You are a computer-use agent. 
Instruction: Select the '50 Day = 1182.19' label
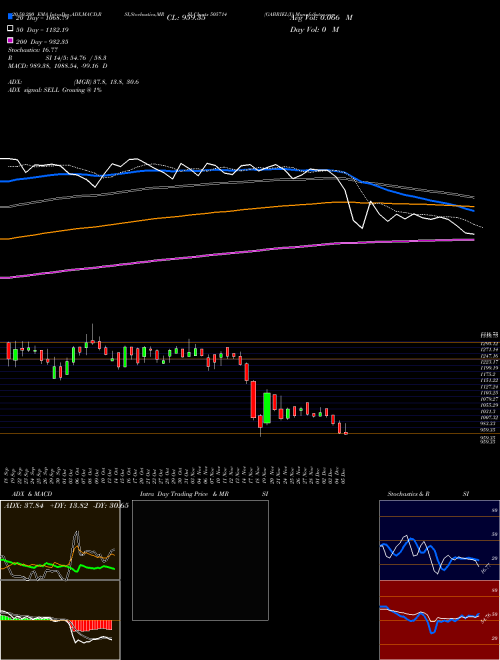[x=42, y=30]
